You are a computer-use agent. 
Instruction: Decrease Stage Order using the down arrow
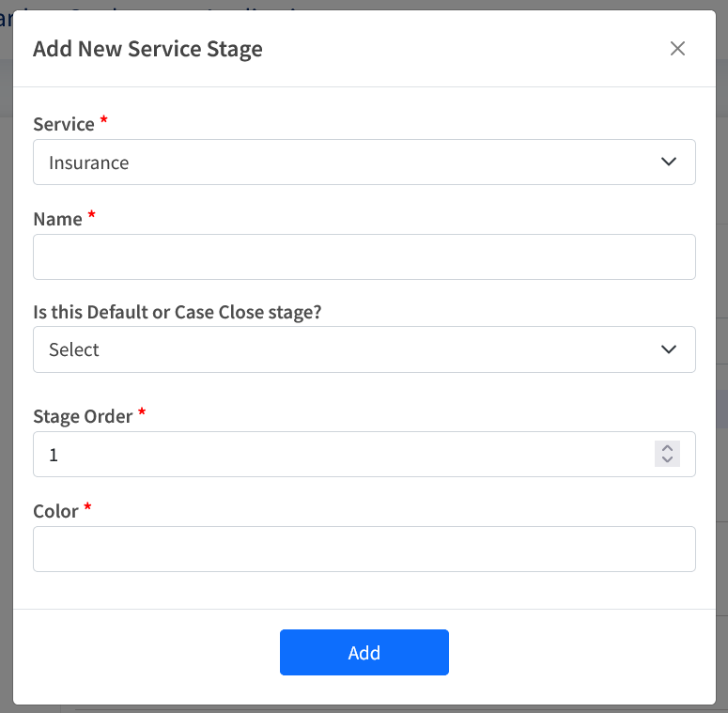667,460
